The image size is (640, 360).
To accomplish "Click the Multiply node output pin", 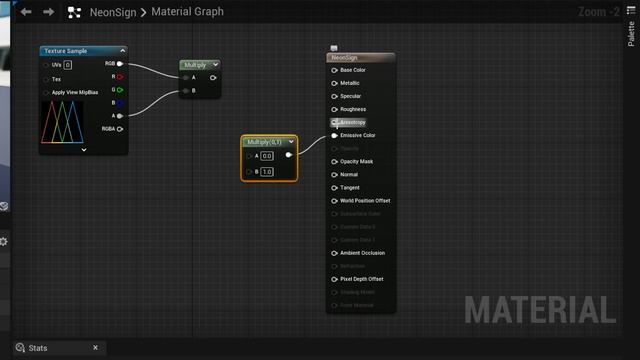I will [x=213, y=78].
